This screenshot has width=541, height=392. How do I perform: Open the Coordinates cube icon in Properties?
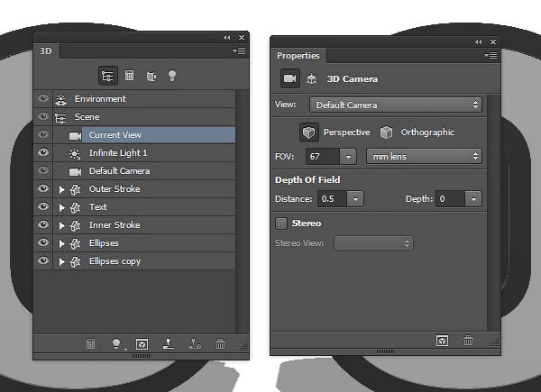pos(312,78)
